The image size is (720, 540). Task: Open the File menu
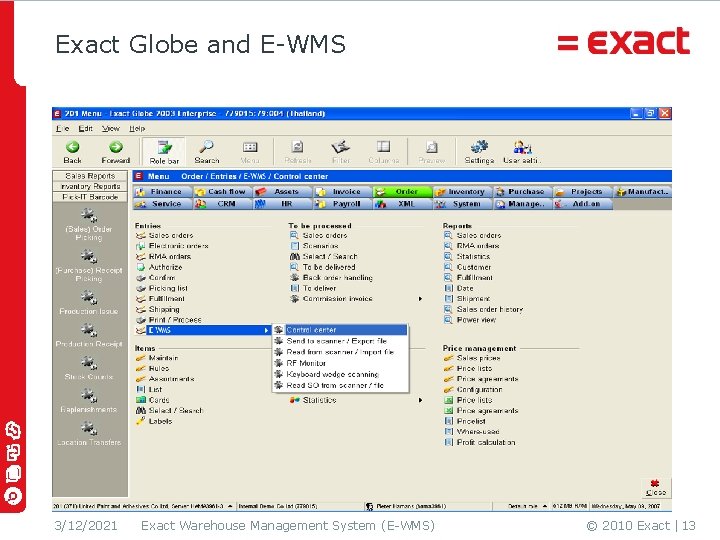click(62, 129)
